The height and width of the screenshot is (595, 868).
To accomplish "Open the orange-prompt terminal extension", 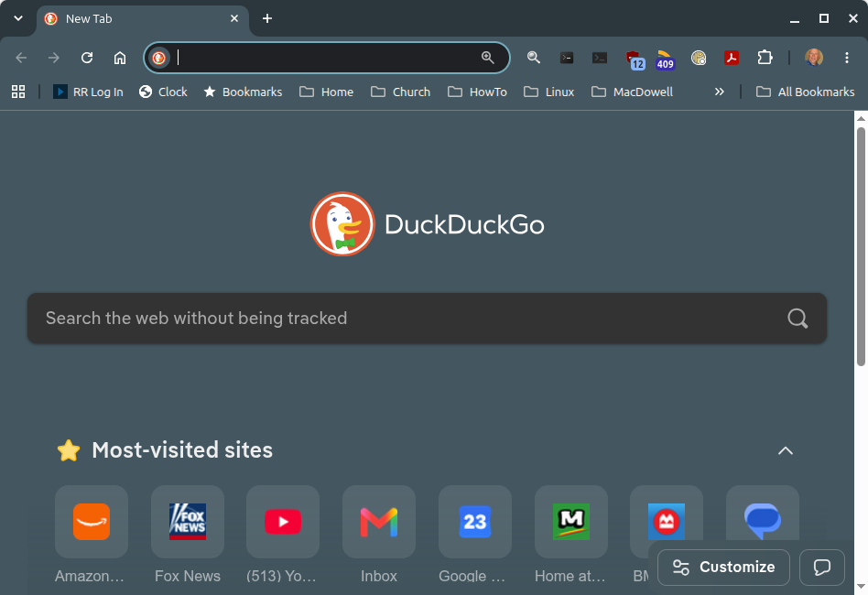I will [566, 58].
